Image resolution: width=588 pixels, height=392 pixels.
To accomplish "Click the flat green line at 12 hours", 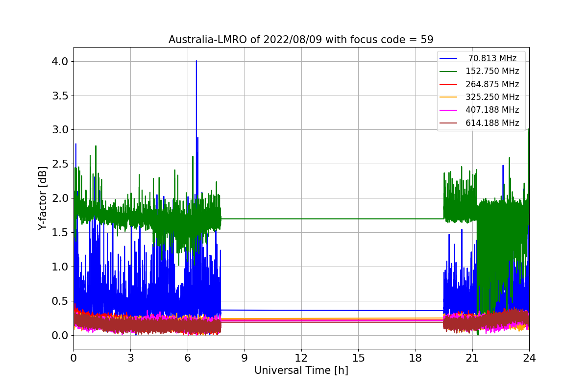I will point(301,219).
